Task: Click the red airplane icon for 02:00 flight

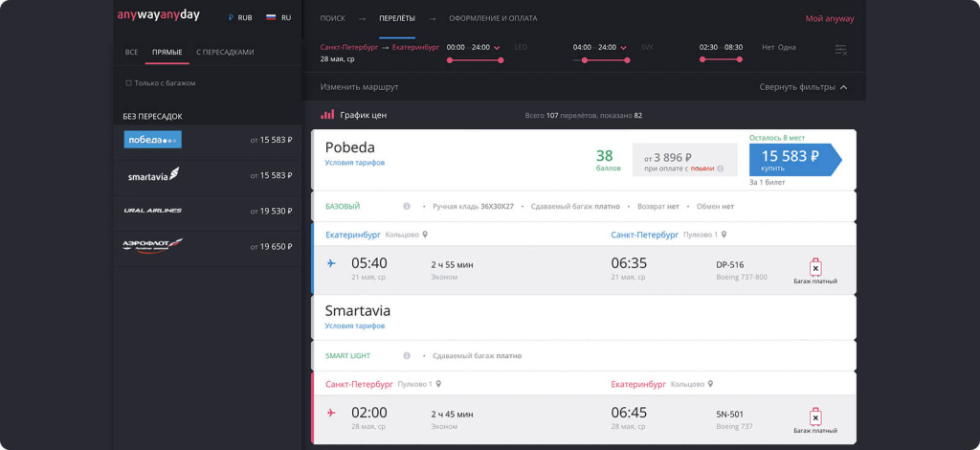Action: tap(331, 413)
